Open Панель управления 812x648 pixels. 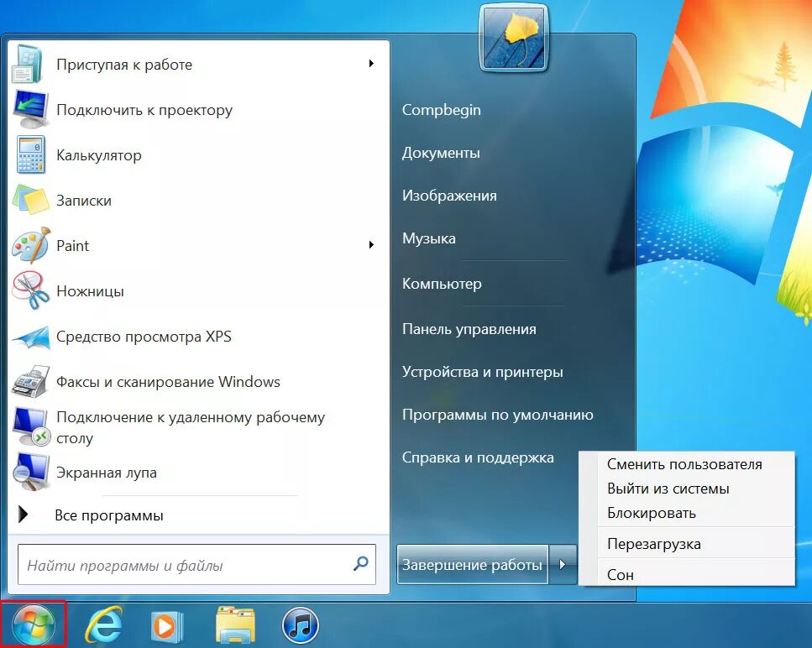tap(469, 329)
